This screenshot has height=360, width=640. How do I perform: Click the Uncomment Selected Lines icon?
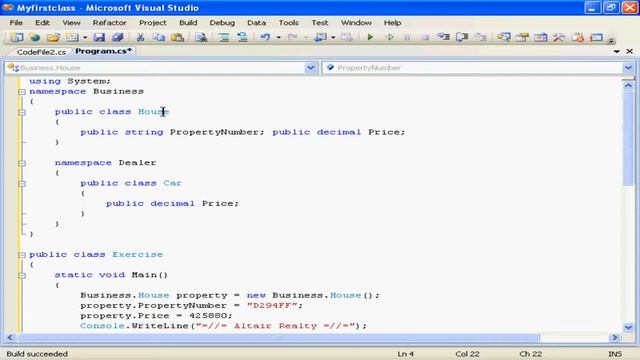(x=242, y=38)
